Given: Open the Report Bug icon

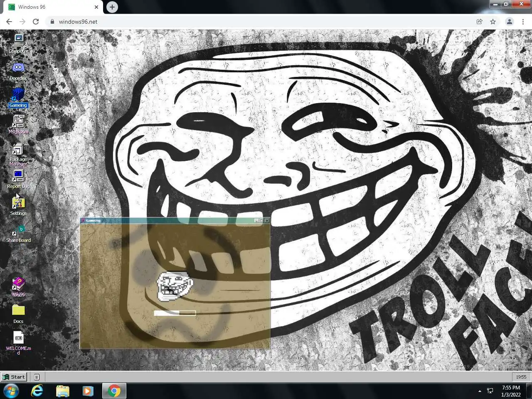Looking at the screenshot, I should tap(18, 179).
